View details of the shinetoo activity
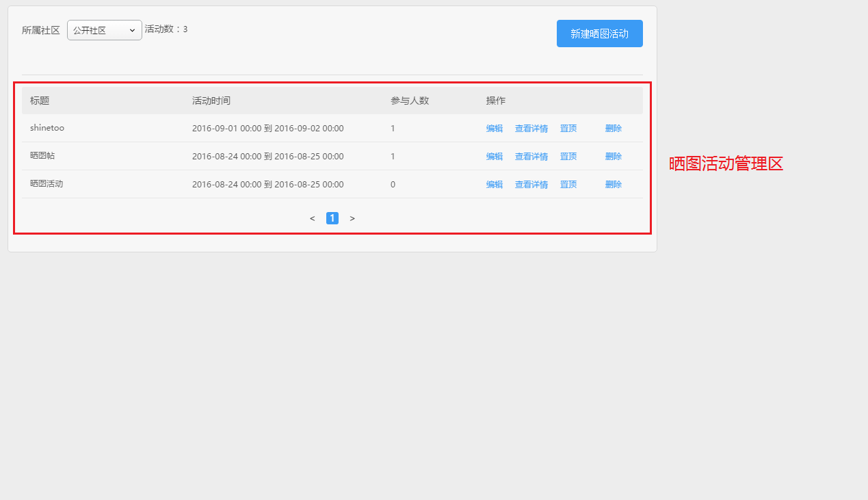Screen dimensions: 868x500 tap(531, 129)
